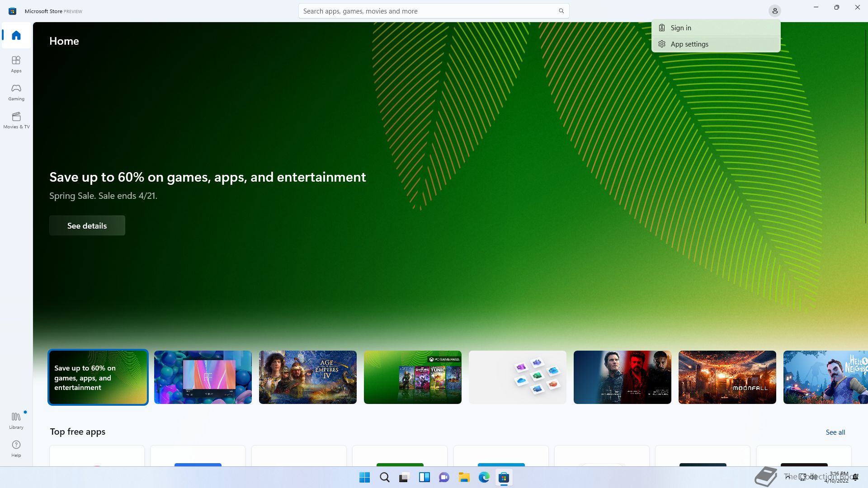868x488 pixels.
Task: Open the movies trio carousel thumbnail
Action: [x=623, y=377]
